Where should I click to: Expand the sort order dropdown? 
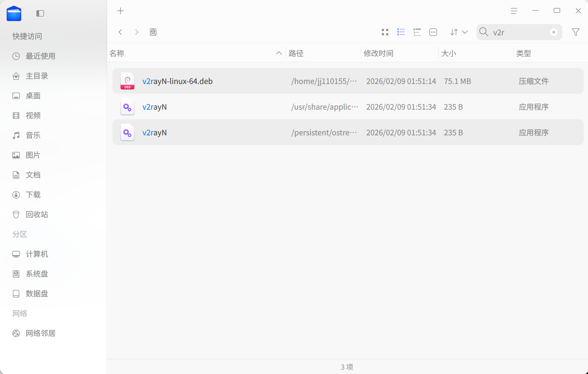pyautogui.click(x=459, y=32)
